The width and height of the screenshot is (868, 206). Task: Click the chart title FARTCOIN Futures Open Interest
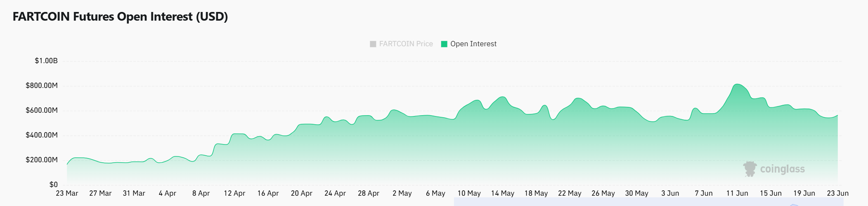(120, 17)
